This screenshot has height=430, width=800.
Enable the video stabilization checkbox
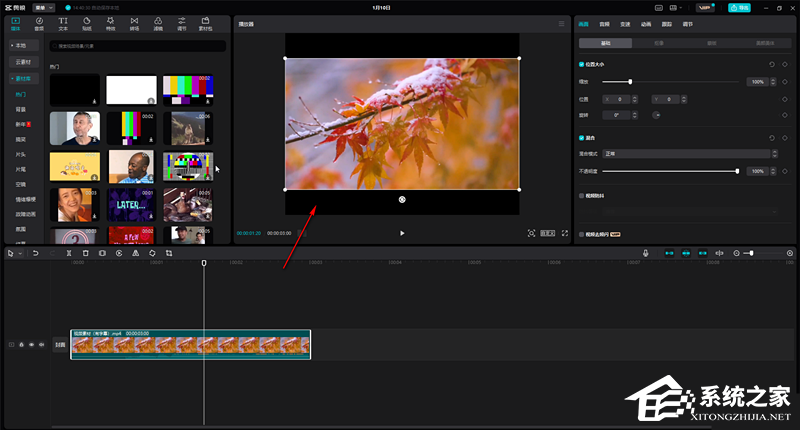[581, 196]
